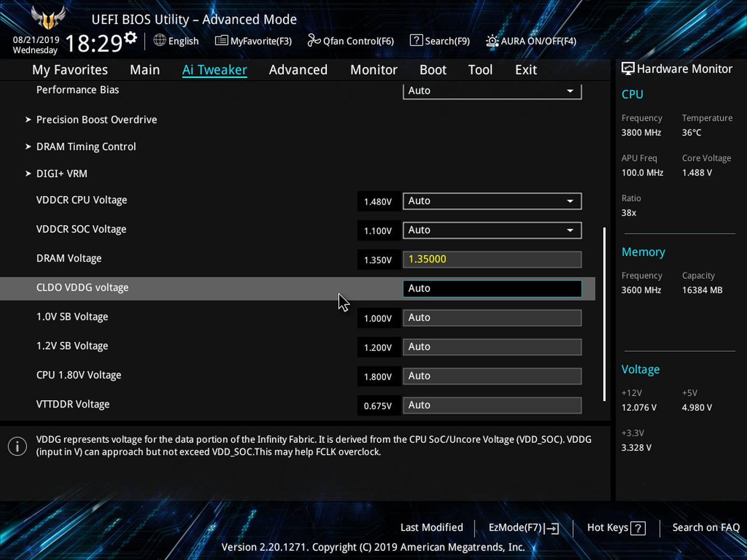Click 1.0V SB Voltage Auto field
Image resolution: width=747 pixels, height=560 pixels.
[492, 318]
